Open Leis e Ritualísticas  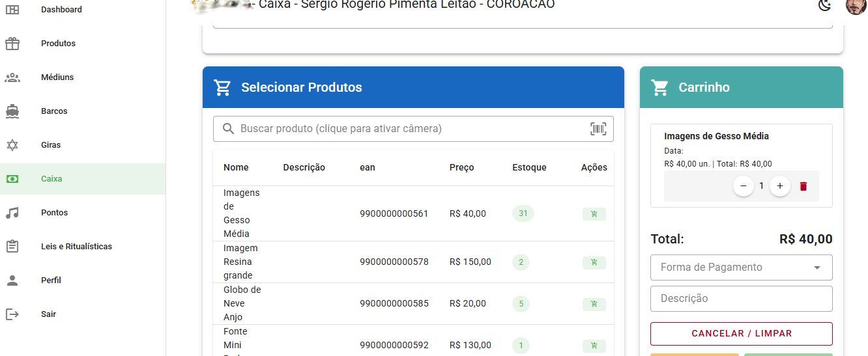(83, 247)
